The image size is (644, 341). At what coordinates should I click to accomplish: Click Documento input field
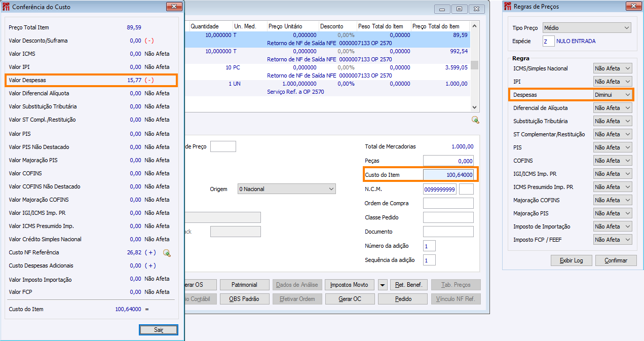click(448, 232)
